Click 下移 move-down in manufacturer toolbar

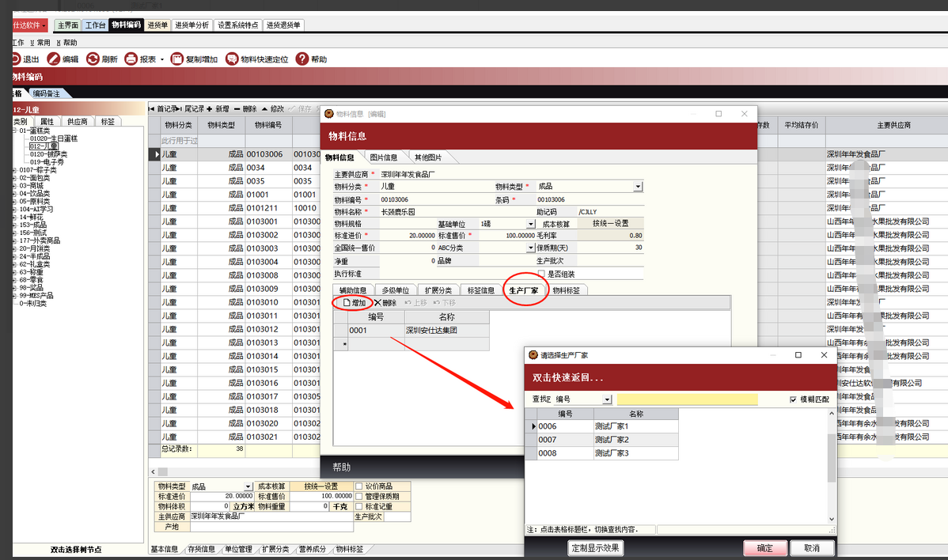tap(445, 303)
